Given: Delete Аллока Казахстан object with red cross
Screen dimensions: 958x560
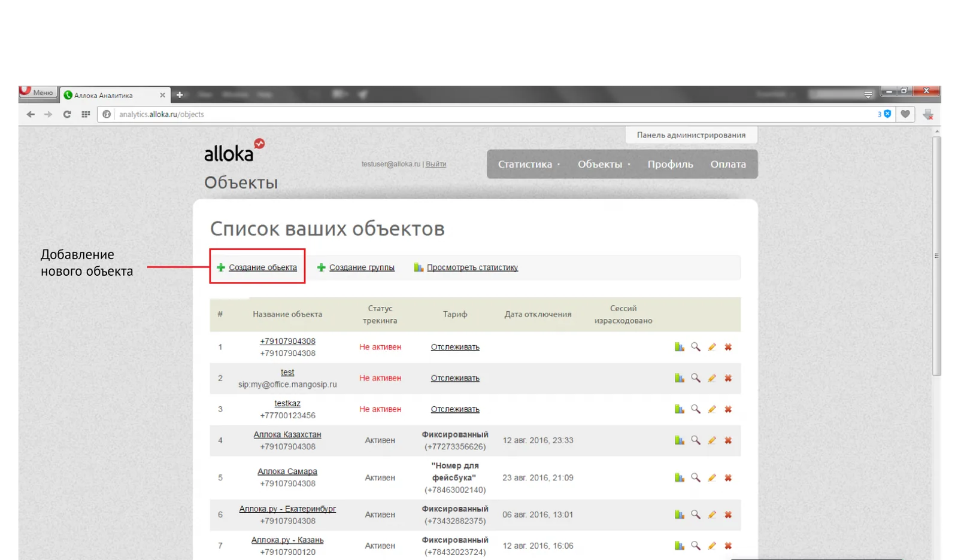Looking at the screenshot, I should 728,440.
